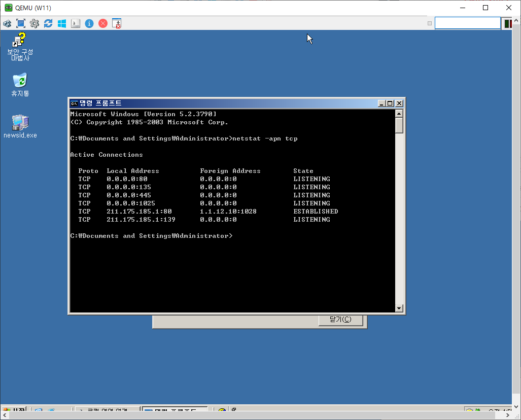Click QEMU viewer vertical scrollbar down arrow
The width and height of the screenshot is (521, 420).
coord(516,406)
